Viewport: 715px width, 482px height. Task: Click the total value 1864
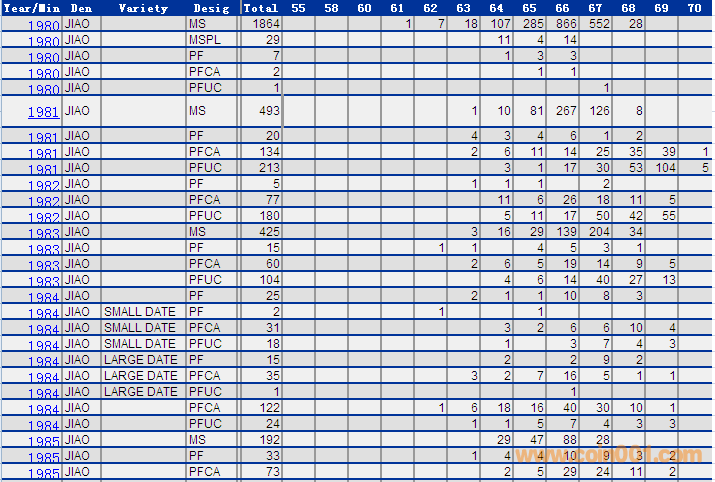[x=266, y=23]
